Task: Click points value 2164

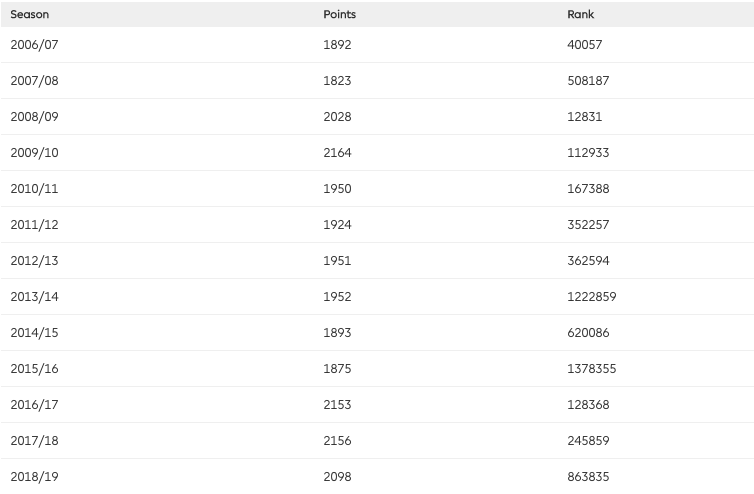Action: point(337,152)
